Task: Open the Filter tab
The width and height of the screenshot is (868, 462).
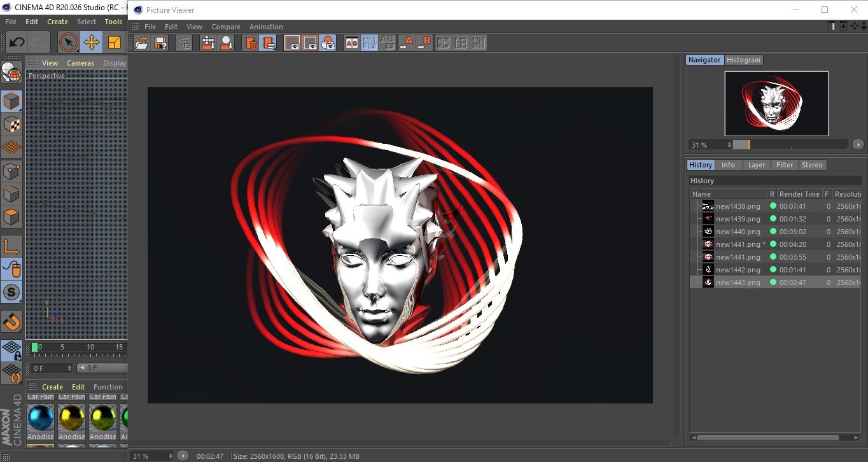Action: click(x=785, y=165)
